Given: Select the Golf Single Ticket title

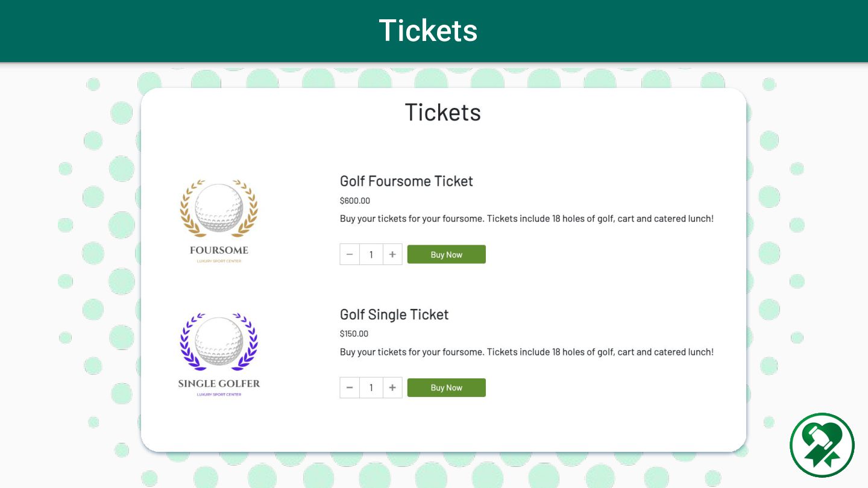Looking at the screenshot, I should [x=394, y=314].
